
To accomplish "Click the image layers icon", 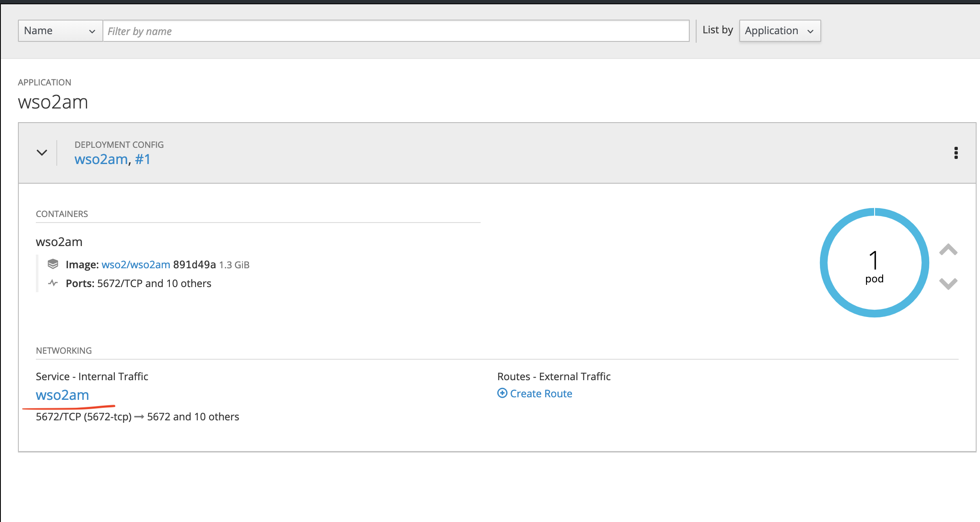I will click(x=53, y=264).
